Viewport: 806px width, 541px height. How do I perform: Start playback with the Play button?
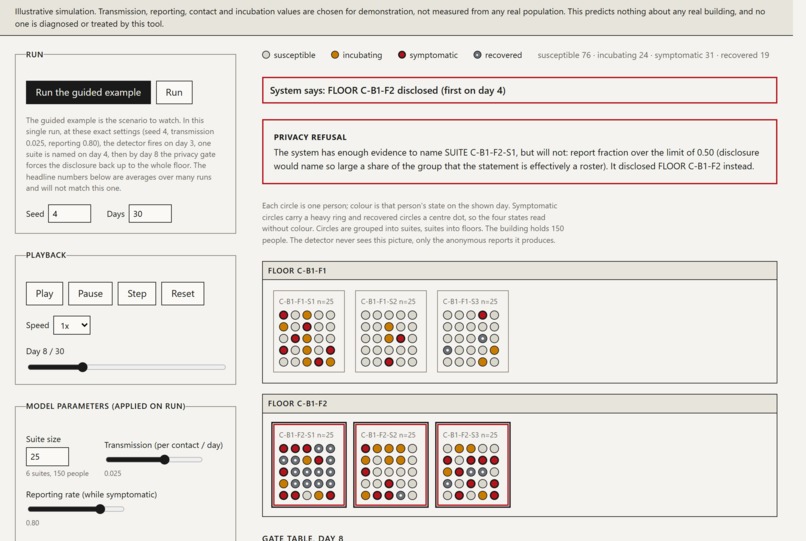coord(45,294)
